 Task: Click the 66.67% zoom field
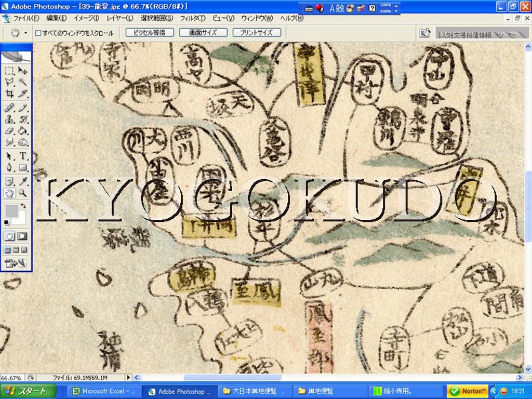pos(12,378)
